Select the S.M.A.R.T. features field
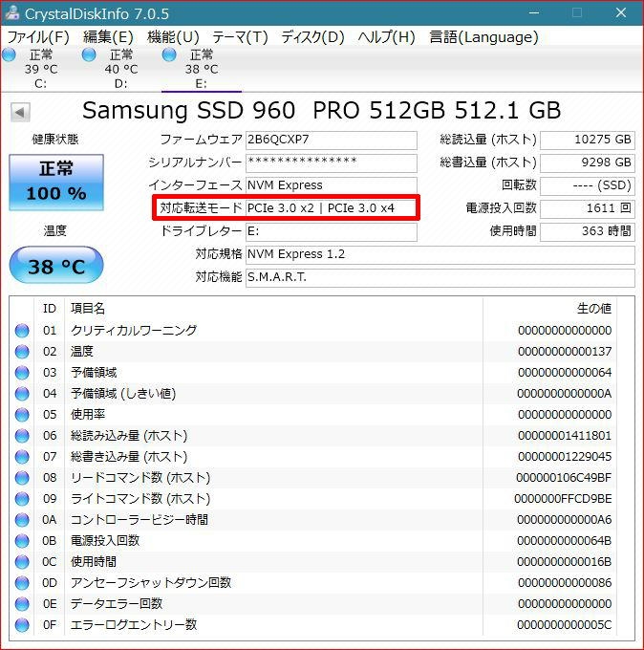 pos(440,277)
